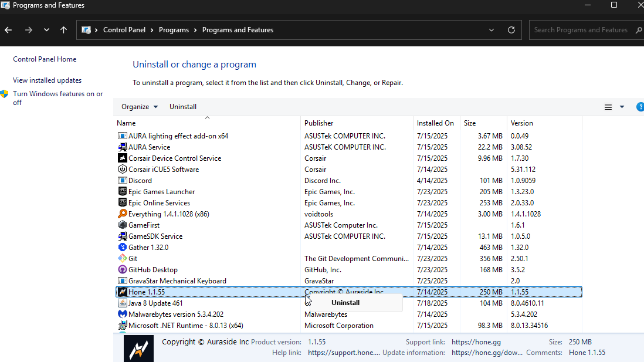644x362 pixels.
Task: Open the Organize dropdown menu
Action: [x=139, y=107]
